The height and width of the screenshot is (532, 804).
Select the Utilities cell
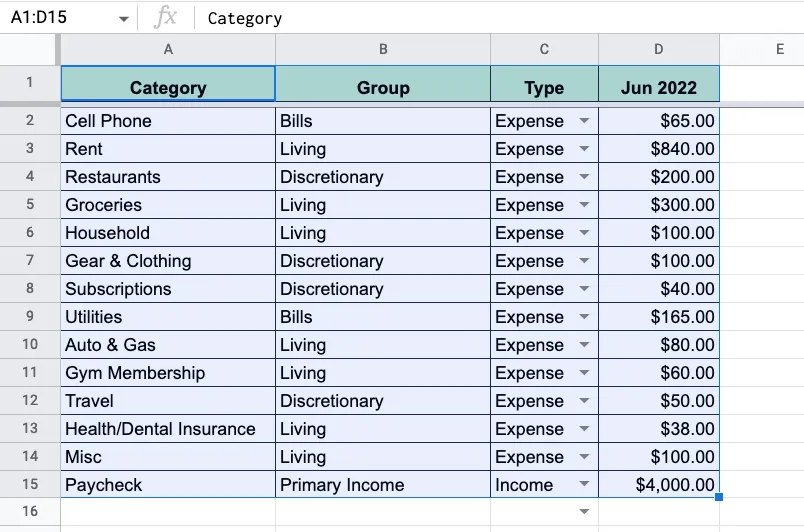(x=168, y=317)
